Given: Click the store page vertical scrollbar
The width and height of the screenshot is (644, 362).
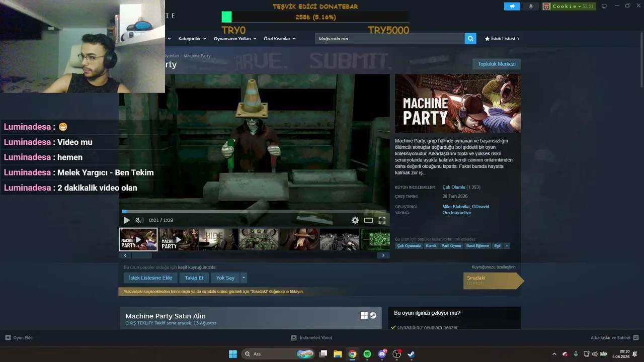Looking at the screenshot, I should pos(641,60).
